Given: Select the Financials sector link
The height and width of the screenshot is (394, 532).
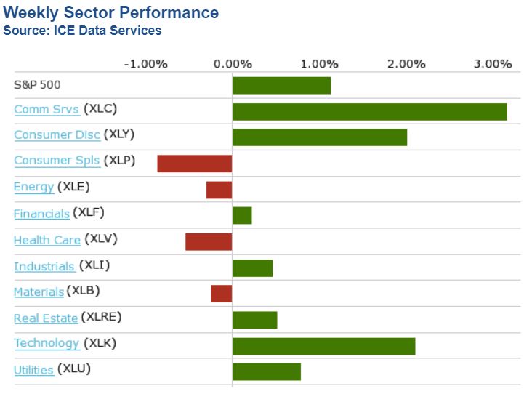Looking at the screenshot, I should pos(41,213).
